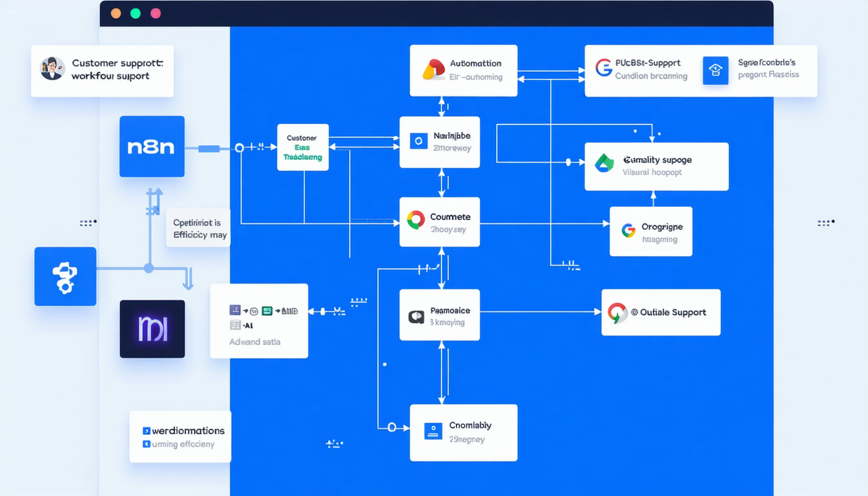Click the blue square icon in the Navinjabe node
Image resolution: width=868 pixels, height=496 pixels.
[418, 141]
